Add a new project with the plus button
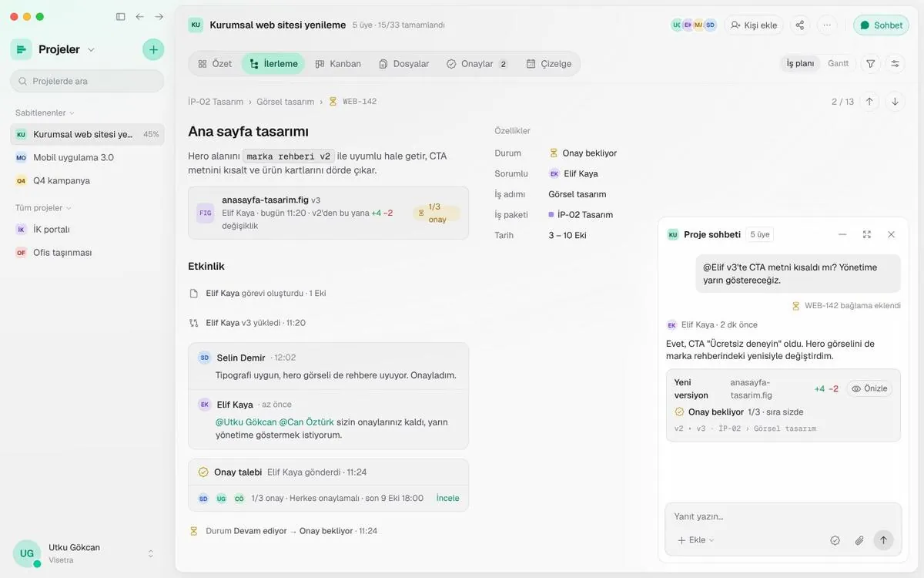The width and height of the screenshot is (924, 578). 153,49
